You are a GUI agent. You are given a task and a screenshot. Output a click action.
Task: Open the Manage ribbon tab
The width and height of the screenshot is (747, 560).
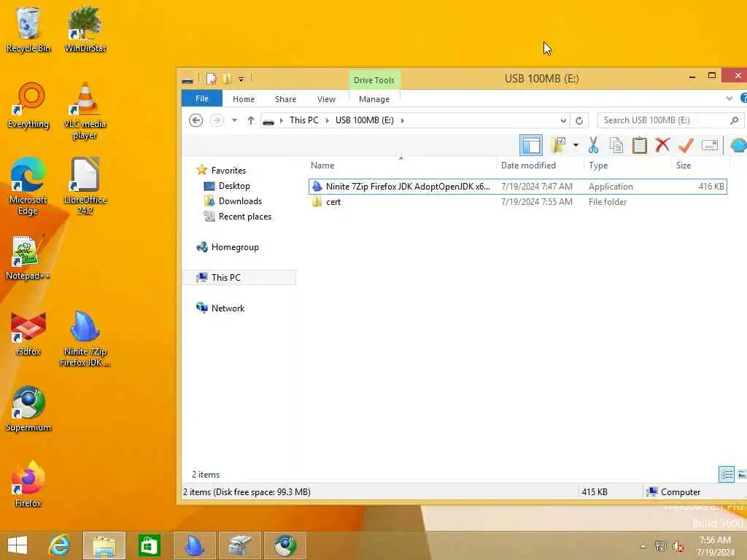374,99
